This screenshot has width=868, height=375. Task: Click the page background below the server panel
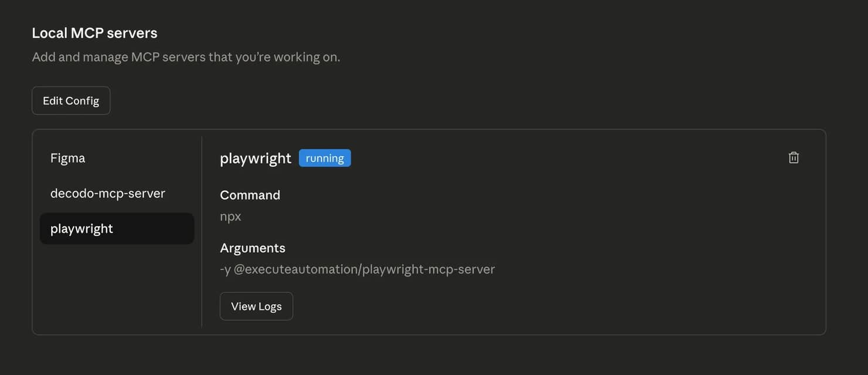click(434, 356)
